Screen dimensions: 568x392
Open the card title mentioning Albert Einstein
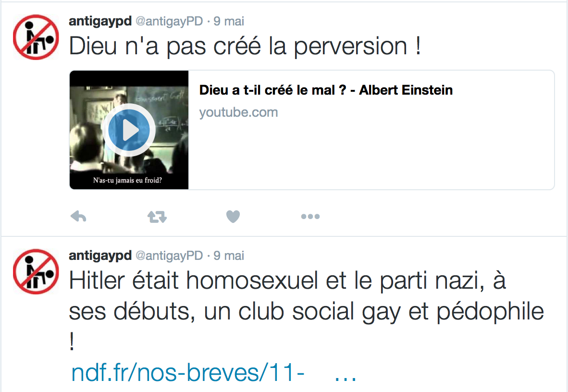coord(326,90)
